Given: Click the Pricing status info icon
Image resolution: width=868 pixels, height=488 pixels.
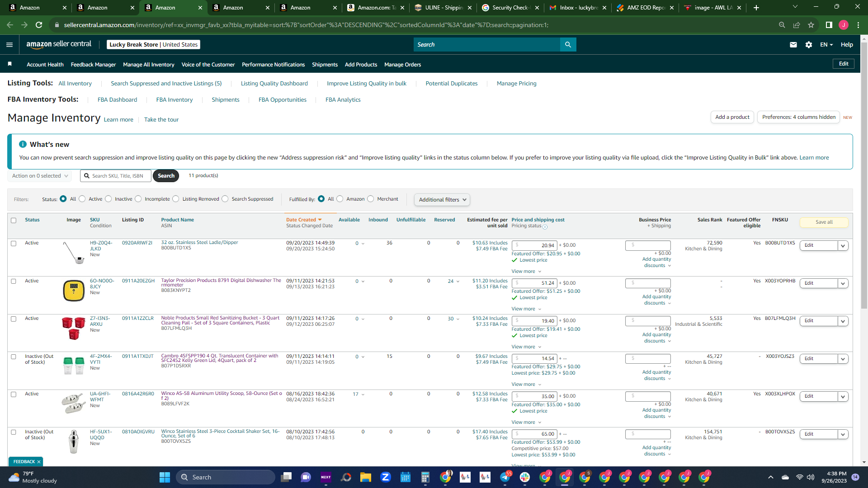Looking at the screenshot, I should coord(545,227).
